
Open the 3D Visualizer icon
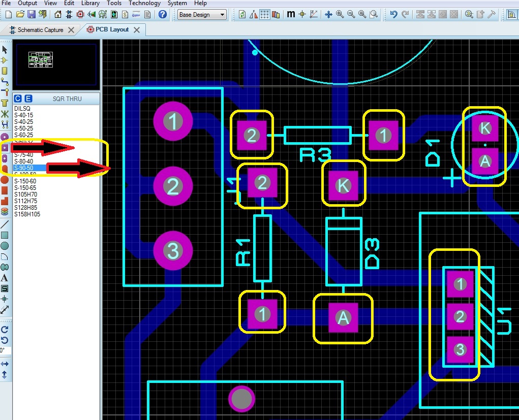[x=91, y=14]
